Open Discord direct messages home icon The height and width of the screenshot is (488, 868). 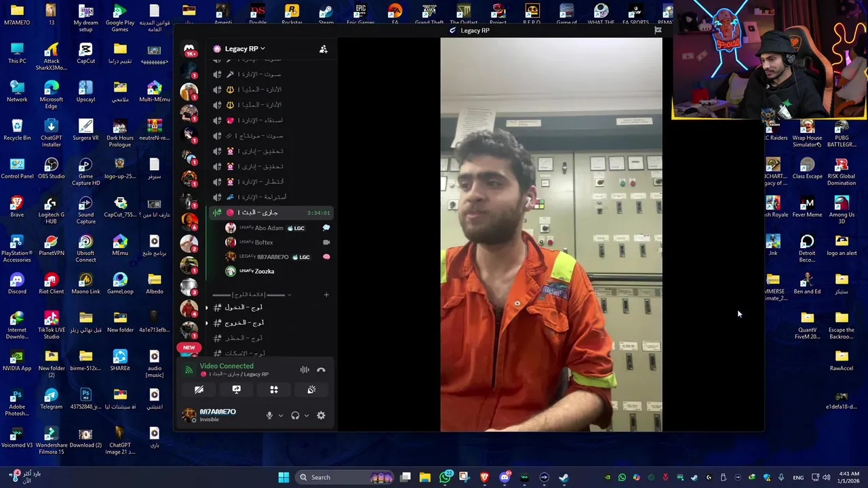(189, 49)
